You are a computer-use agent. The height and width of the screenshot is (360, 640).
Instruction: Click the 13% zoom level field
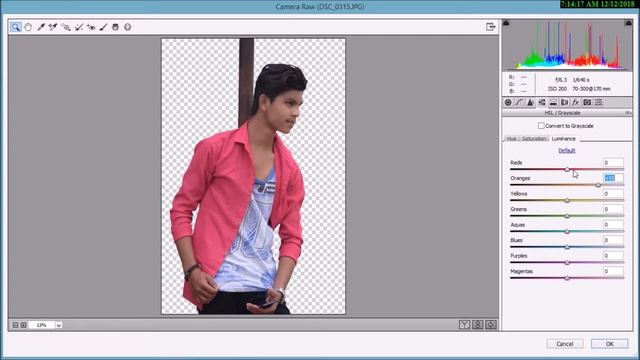tap(41, 325)
